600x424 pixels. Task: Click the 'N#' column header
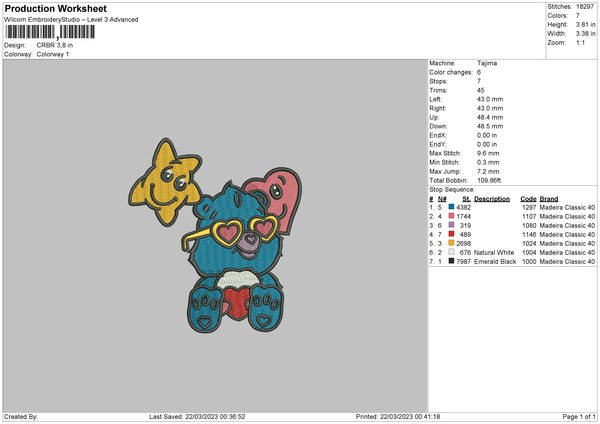pyautogui.click(x=442, y=199)
